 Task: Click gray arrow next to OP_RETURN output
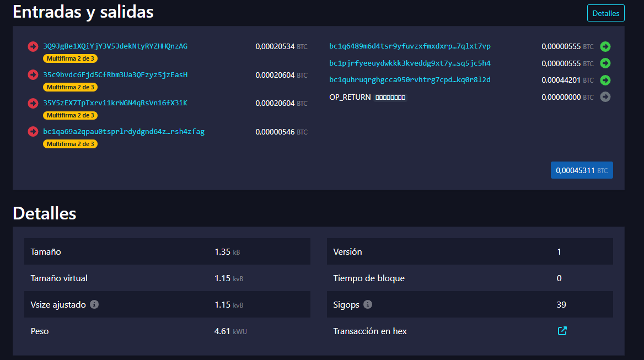click(x=605, y=97)
